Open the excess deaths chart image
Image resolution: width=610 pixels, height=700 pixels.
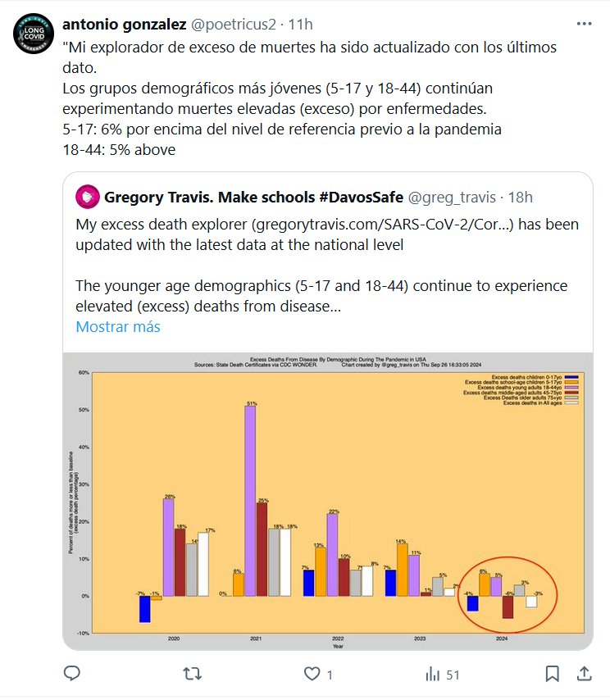tap(327, 501)
